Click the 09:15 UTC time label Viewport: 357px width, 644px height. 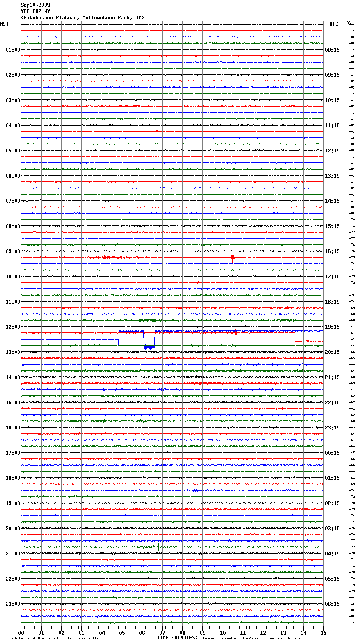[x=332, y=75]
